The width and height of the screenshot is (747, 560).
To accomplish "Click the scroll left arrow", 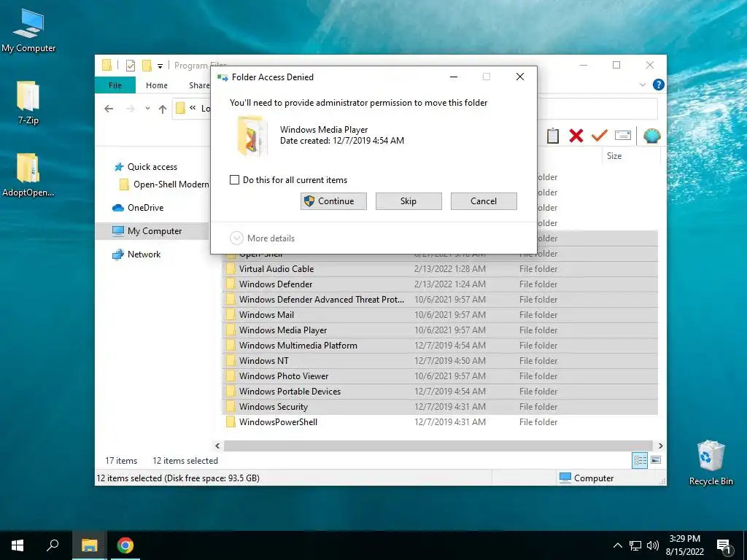I will pyautogui.click(x=217, y=446).
